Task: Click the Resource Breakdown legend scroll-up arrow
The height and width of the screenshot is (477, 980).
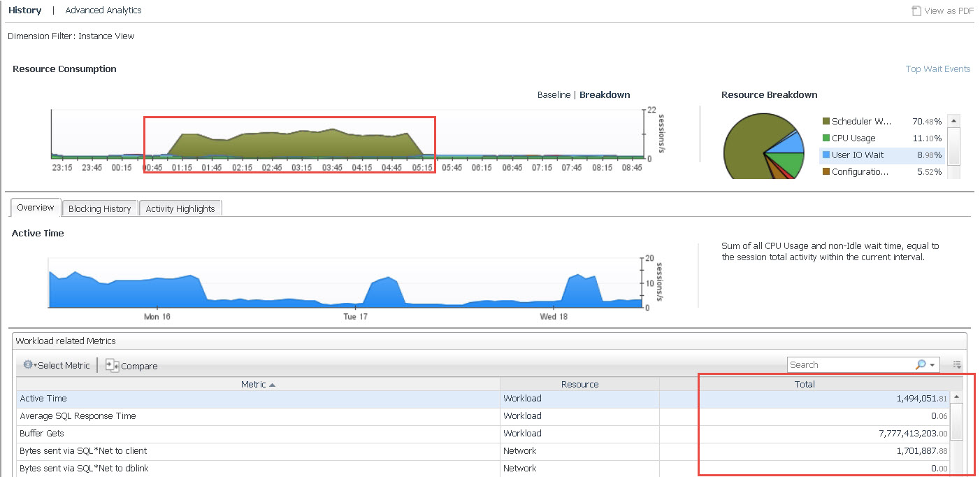Action: (x=953, y=120)
